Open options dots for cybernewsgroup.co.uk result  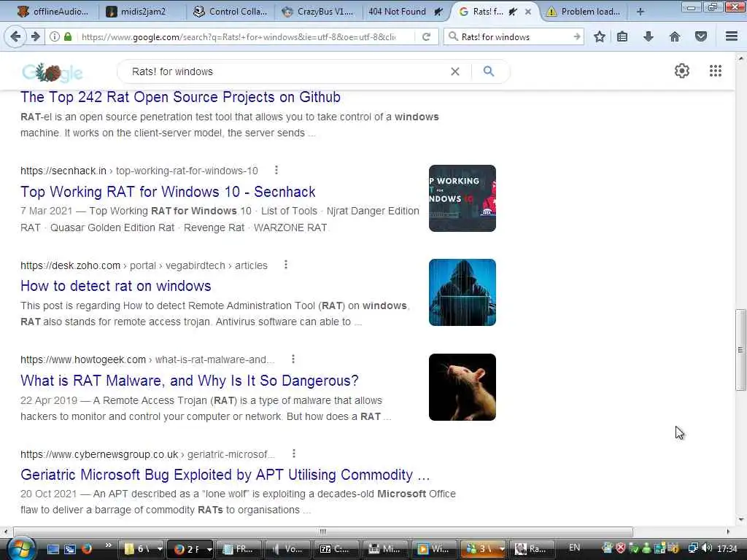click(294, 454)
